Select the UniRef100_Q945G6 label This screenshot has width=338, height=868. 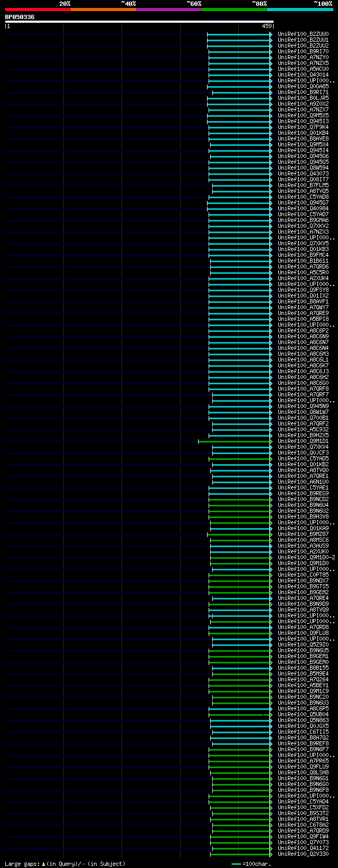click(x=303, y=156)
